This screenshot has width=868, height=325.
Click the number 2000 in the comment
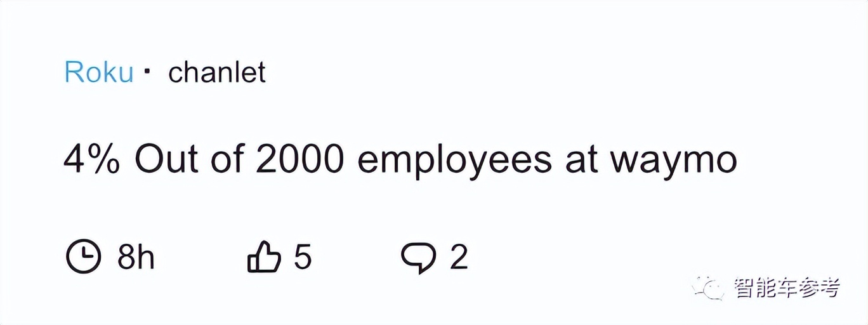point(299,159)
